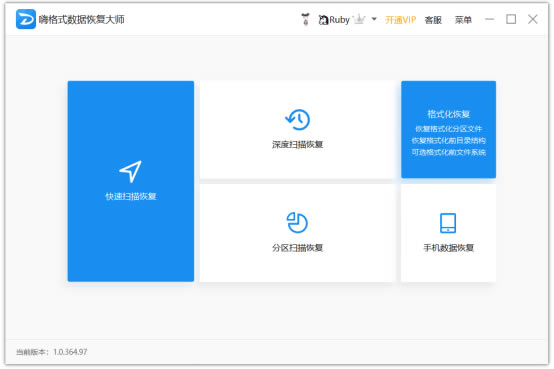Click the version number 1.0.364.97 text
Image resolution: width=554 pixels, height=369 pixels.
(70, 352)
